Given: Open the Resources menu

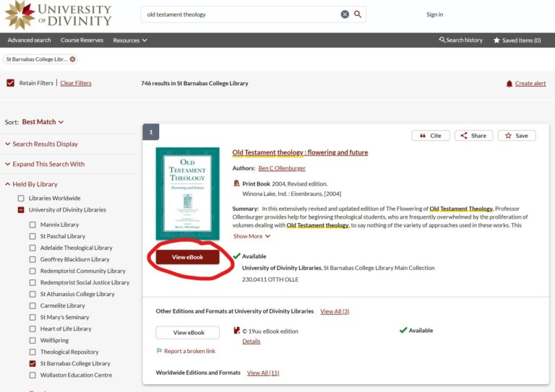Looking at the screenshot, I should [x=130, y=40].
